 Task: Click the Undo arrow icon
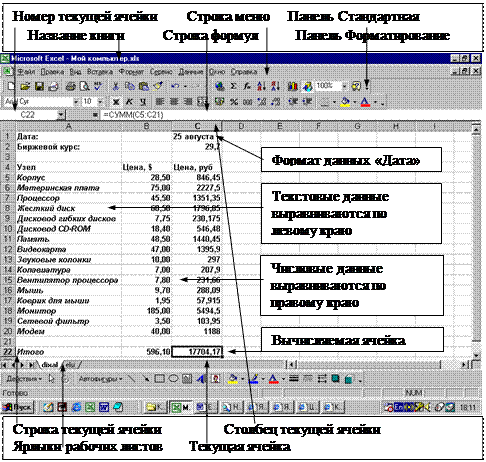point(175,86)
